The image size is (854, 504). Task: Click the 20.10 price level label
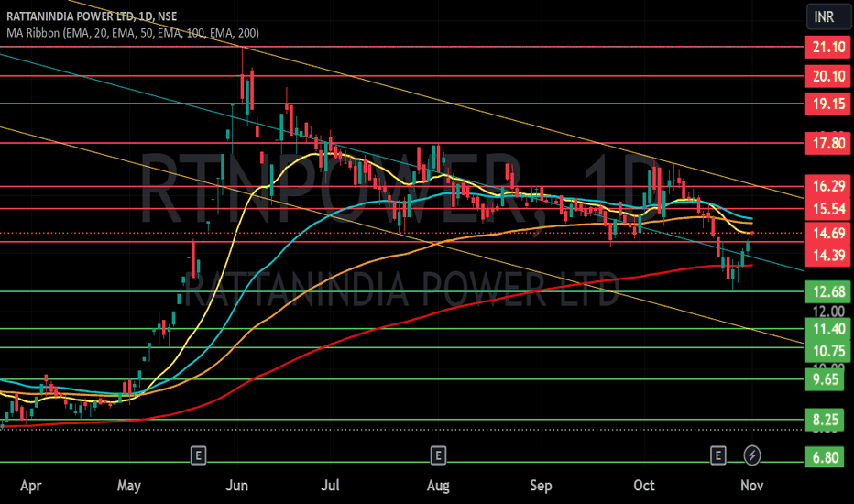pos(827,76)
